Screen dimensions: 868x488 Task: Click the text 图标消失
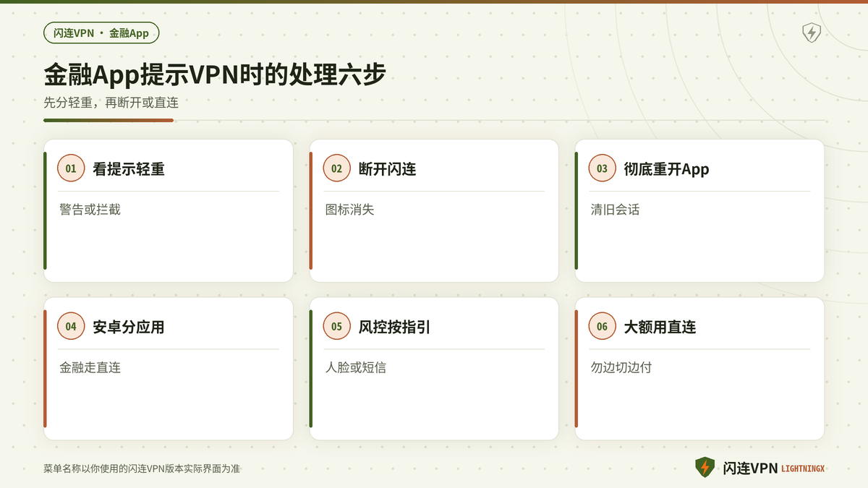click(349, 210)
